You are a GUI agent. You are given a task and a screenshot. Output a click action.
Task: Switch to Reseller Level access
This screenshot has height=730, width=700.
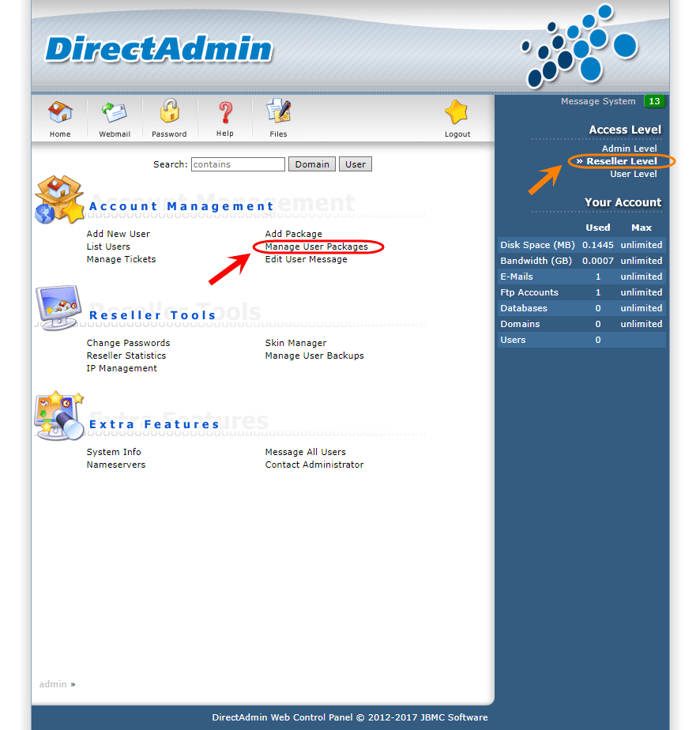[x=621, y=161]
